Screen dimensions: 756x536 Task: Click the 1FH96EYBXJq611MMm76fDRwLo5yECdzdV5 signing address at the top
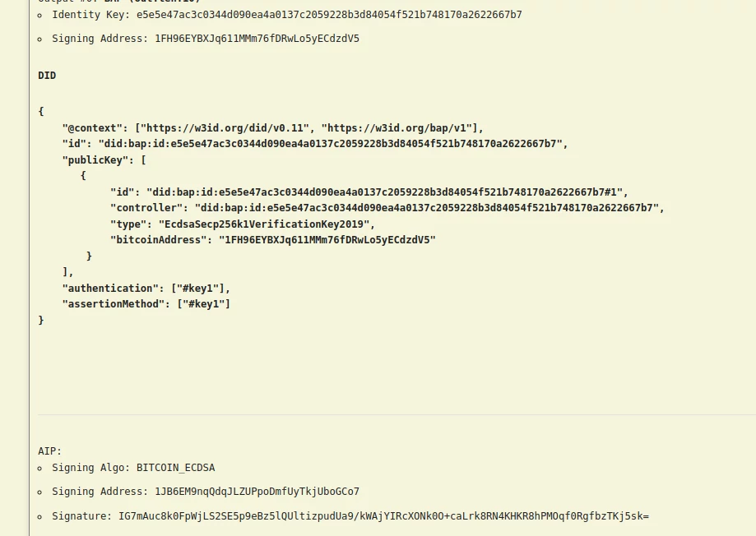[257, 39]
